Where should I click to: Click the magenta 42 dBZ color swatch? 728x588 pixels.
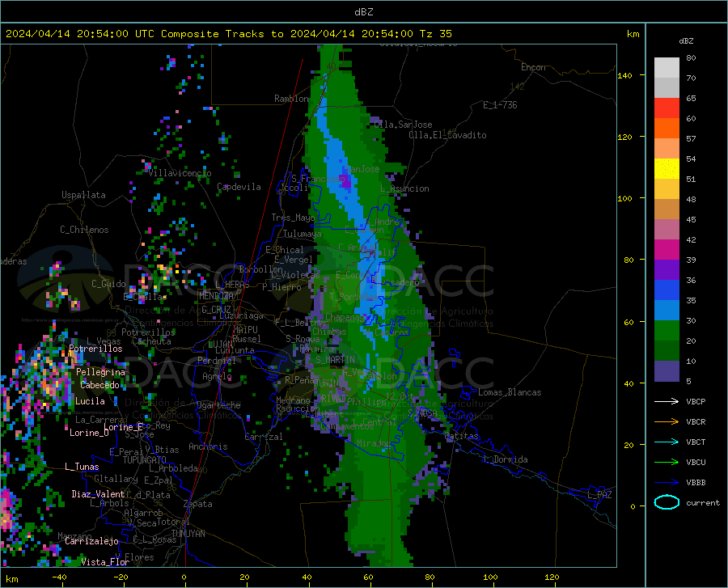(x=667, y=250)
